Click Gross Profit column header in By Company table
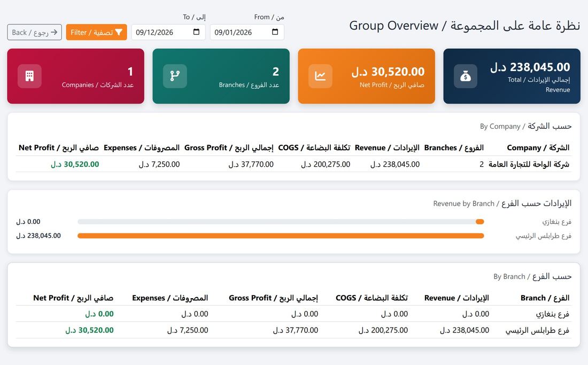 (x=229, y=147)
